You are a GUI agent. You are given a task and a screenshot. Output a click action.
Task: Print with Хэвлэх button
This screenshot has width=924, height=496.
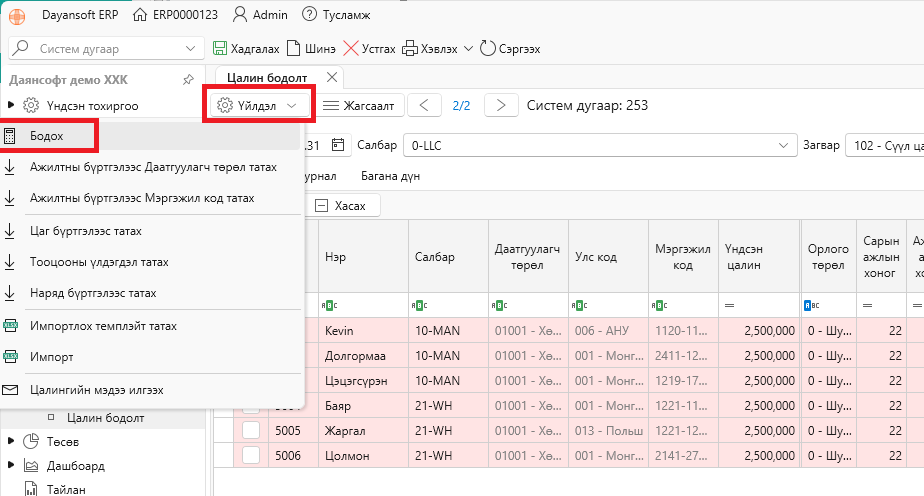(430, 48)
